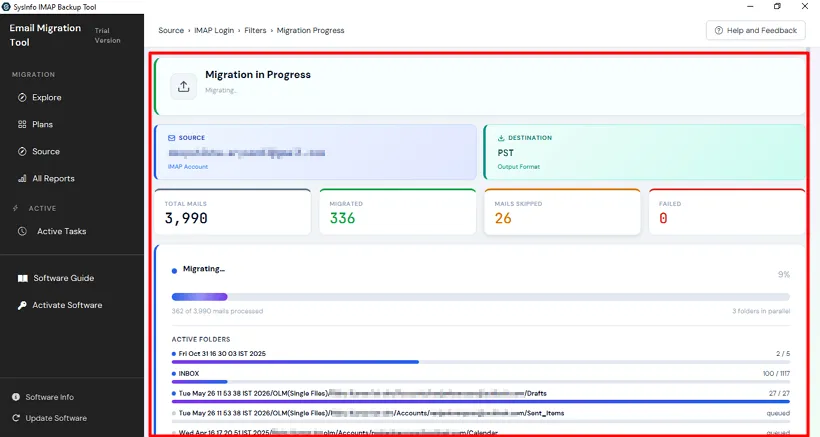Screen dimensions: 820x437
Task: Click the PST destination card
Action: click(x=644, y=152)
